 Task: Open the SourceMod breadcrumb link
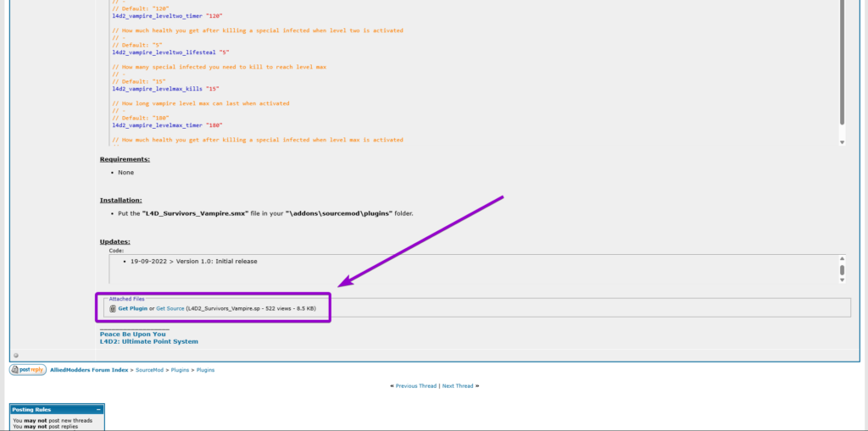(149, 369)
